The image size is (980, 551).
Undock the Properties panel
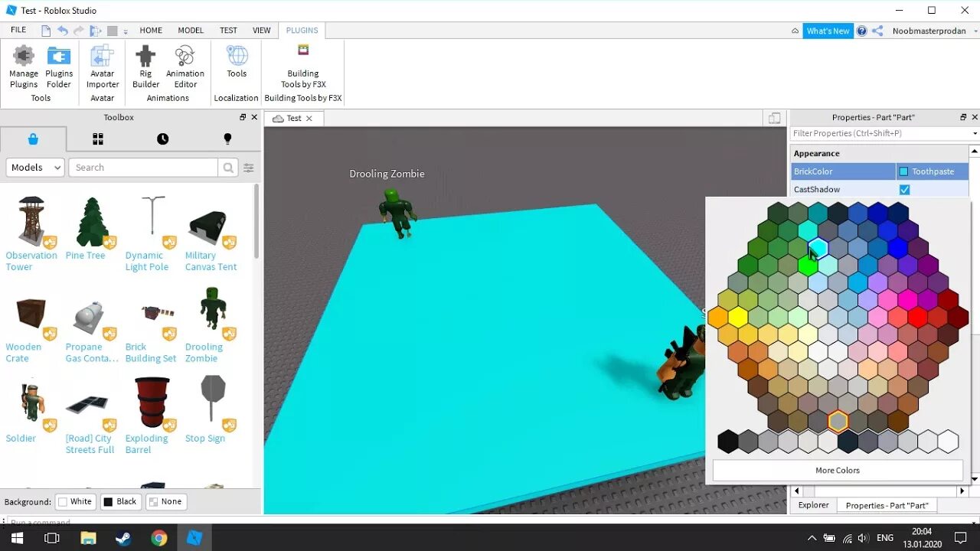pos(963,117)
